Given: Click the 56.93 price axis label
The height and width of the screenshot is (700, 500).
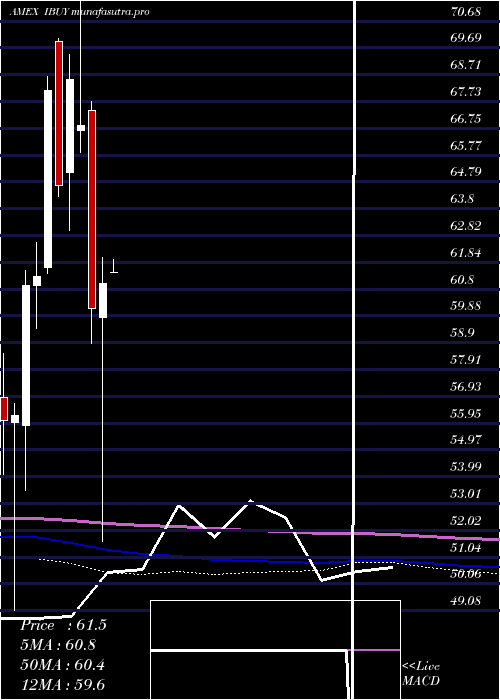Looking at the screenshot, I should (466, 387).
